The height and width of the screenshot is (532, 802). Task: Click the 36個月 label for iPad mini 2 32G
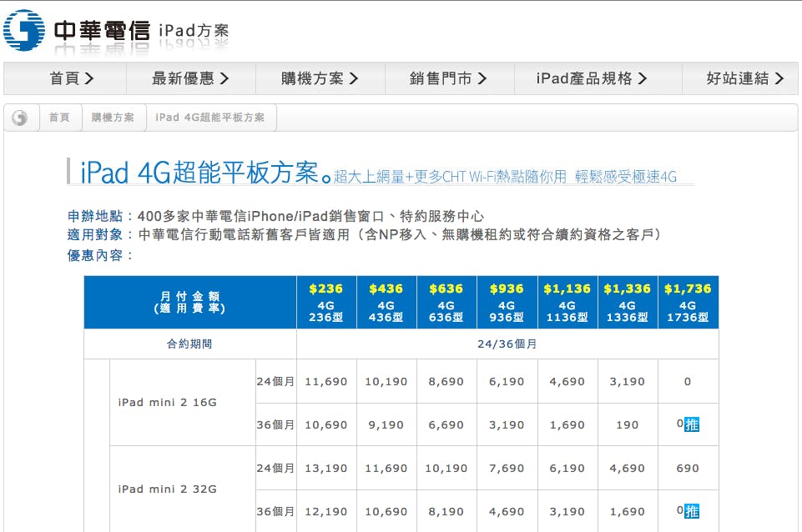(x=275, y=512)
